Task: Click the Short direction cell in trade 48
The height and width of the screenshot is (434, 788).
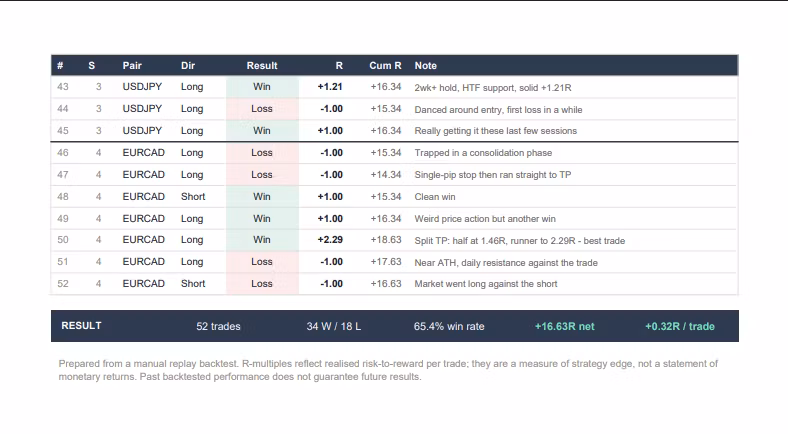Action: 193,197
